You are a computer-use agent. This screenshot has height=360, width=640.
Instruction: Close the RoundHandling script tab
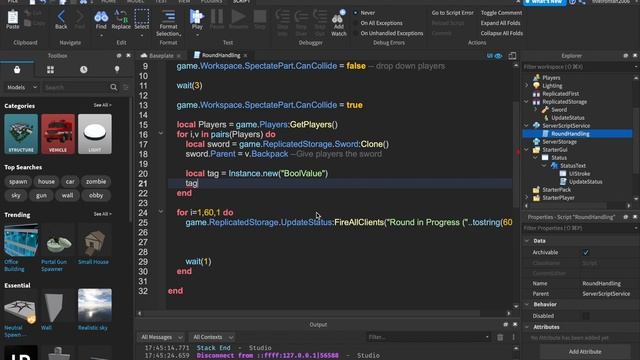(245, 56)
